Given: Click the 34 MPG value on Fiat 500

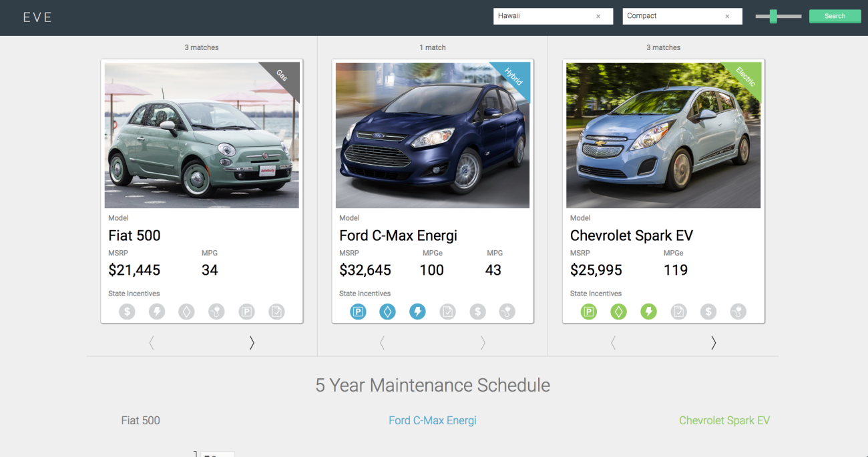Looking at the screenshot, I should (x=210, y=270).
